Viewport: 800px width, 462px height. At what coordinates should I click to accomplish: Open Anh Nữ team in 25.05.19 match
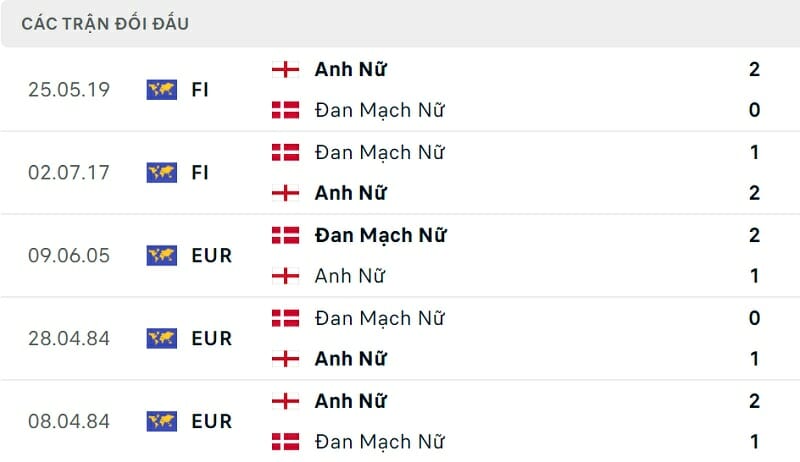350,69
